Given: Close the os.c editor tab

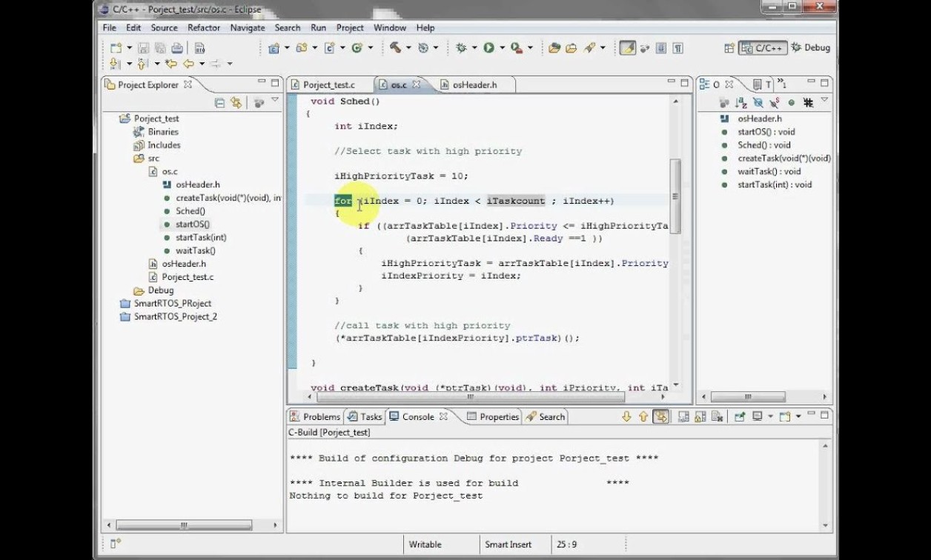Looking at the screenshot, I should tap(416, 84).
